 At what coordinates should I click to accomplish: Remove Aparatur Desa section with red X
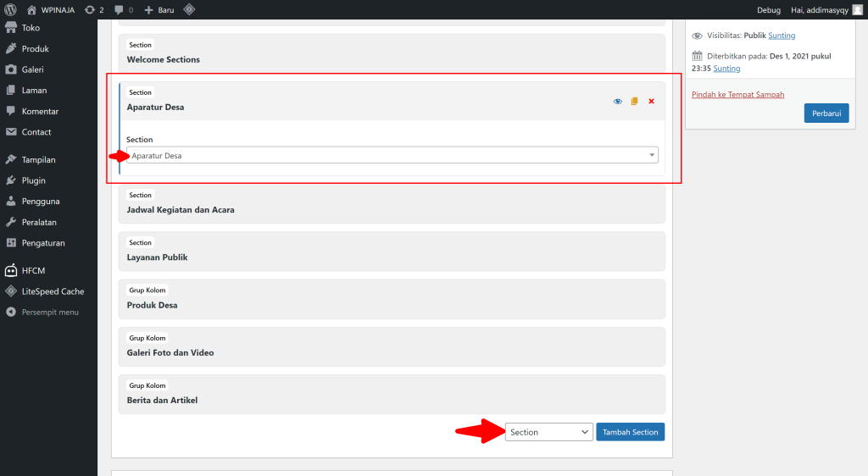651,101
